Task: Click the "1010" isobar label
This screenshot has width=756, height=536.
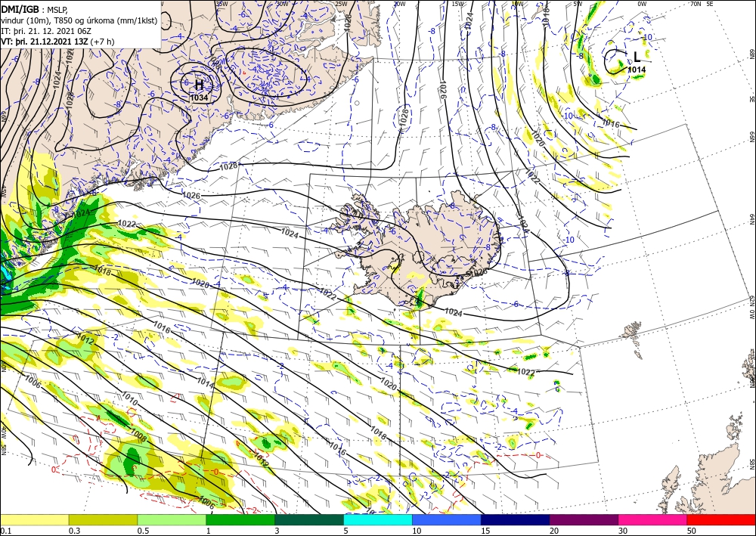Action: (x=129, y=400)
